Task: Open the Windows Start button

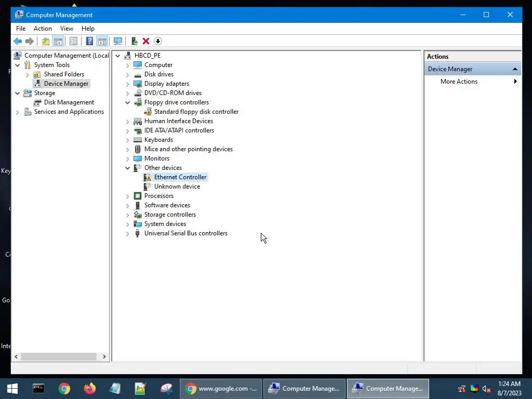Action: click(x=12, y=389)
